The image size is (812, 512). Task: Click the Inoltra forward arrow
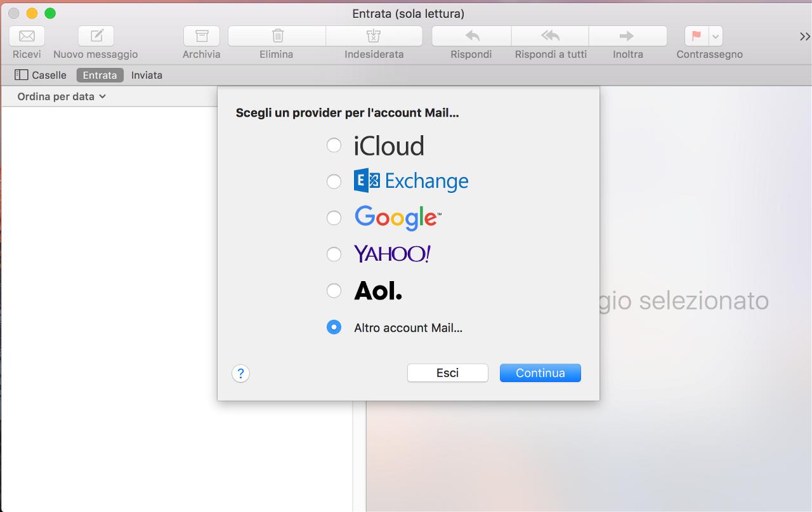[627, 36]
